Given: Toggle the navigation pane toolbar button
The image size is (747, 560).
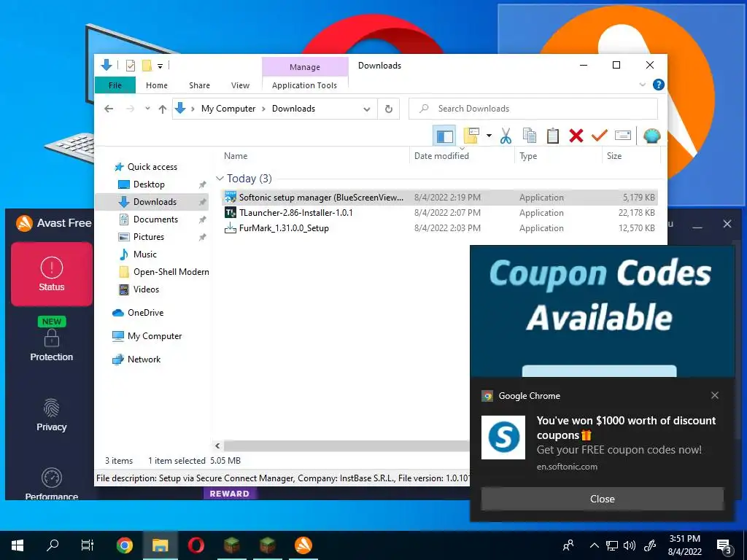Looking at the screenshot, I should (x=444, y=136).
